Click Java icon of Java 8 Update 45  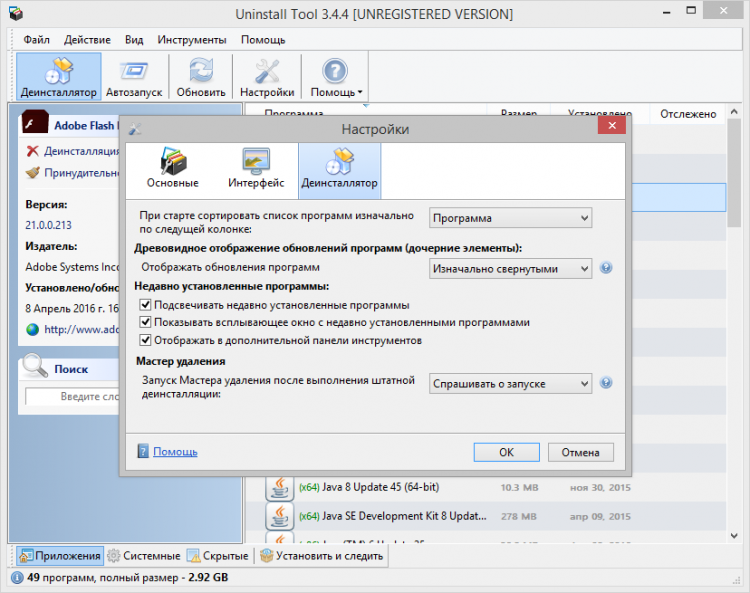279,487
